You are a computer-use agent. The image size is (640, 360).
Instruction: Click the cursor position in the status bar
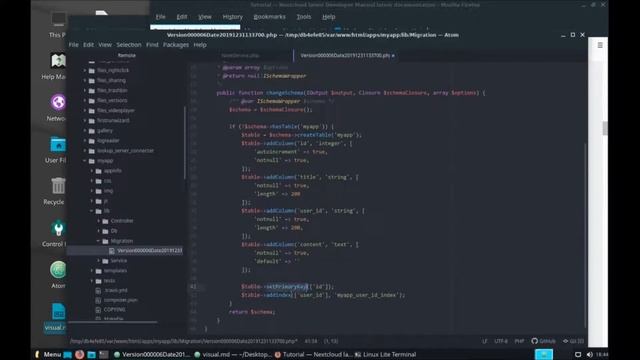[x=311, y=341]
